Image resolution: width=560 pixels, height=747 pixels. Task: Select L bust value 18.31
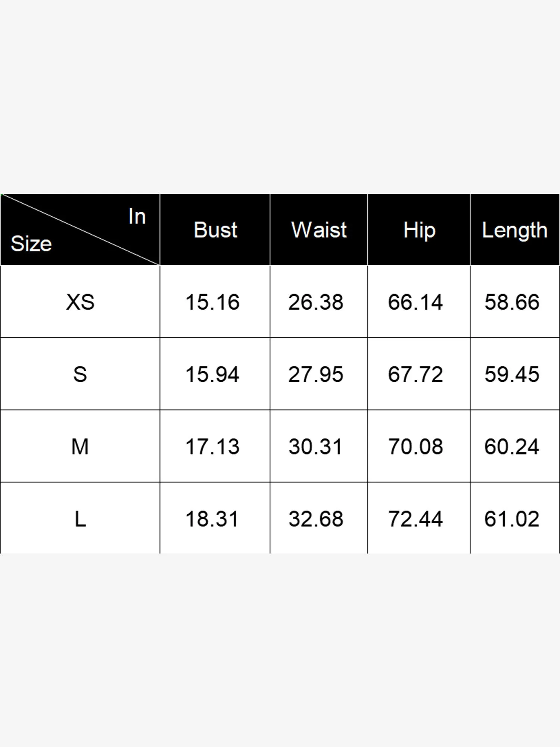(212, 519)
